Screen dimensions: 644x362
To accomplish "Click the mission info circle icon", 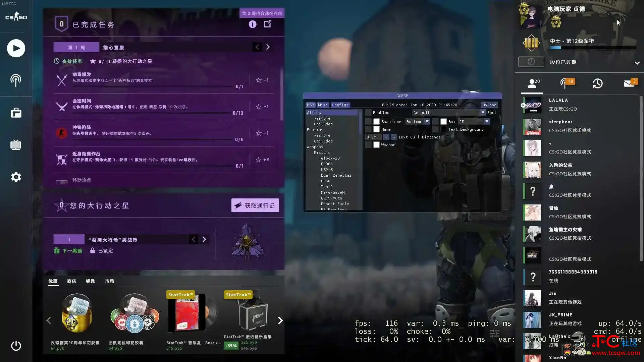I will pos(253,24).
